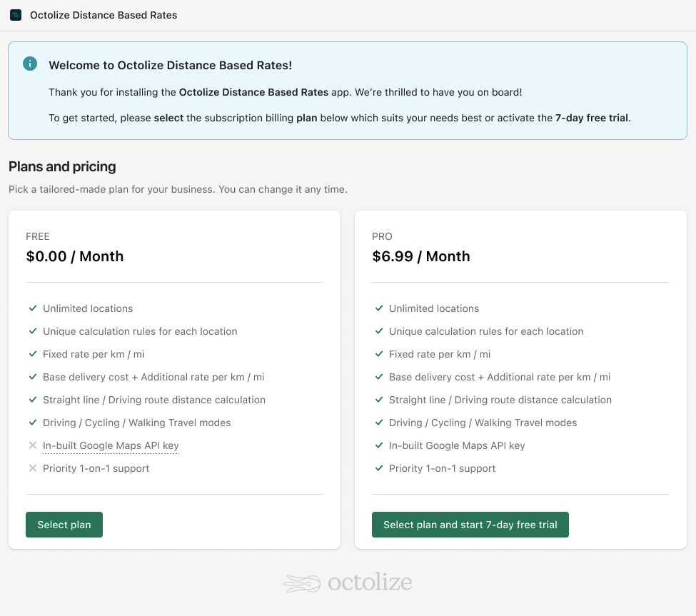Click the checkmark beside PRO plan In-built Google Maps API key
Viewport: 696px width, 616px height.
coord(378,445)
